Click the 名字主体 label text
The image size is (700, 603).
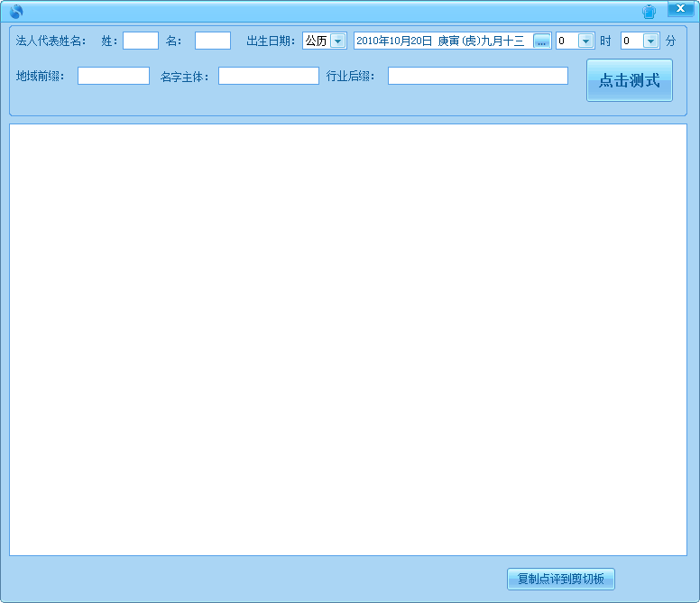pos(185,77)
